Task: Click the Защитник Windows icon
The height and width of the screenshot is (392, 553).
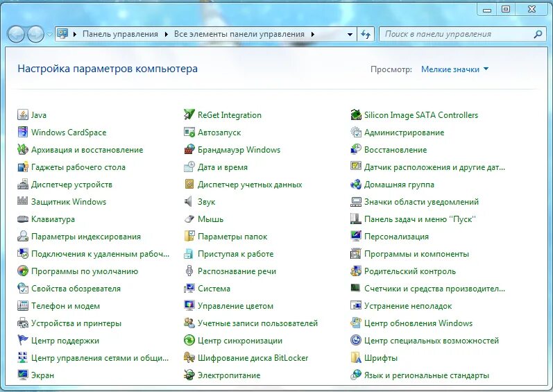Action: 23,201
